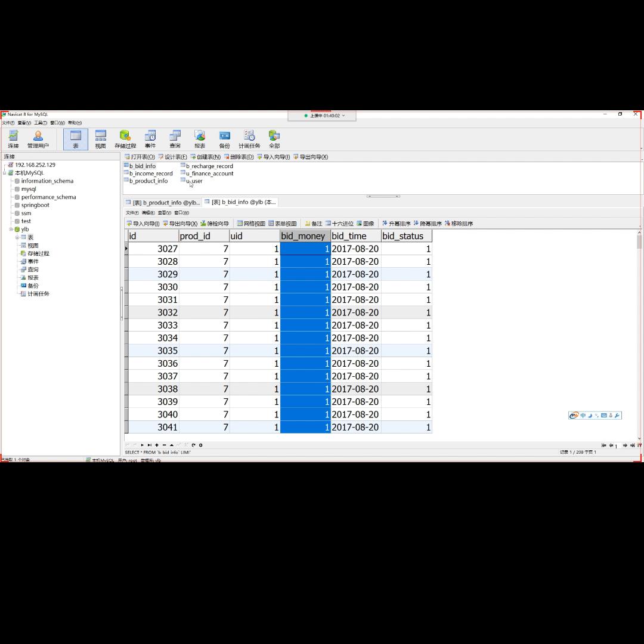Expand the 表 node under ylb

coord(17,237)
